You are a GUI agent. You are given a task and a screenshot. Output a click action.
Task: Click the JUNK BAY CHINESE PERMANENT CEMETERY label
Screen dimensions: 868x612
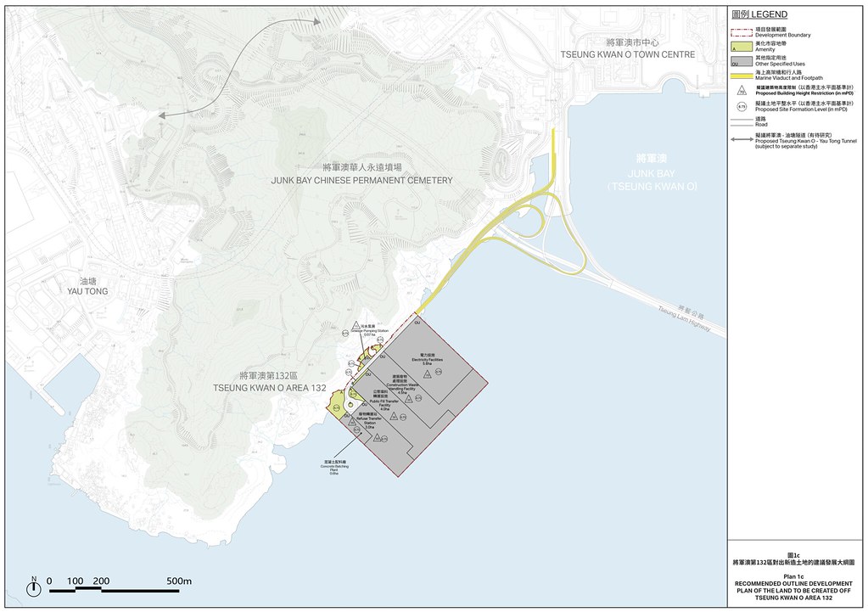click(x=362, y=180)
